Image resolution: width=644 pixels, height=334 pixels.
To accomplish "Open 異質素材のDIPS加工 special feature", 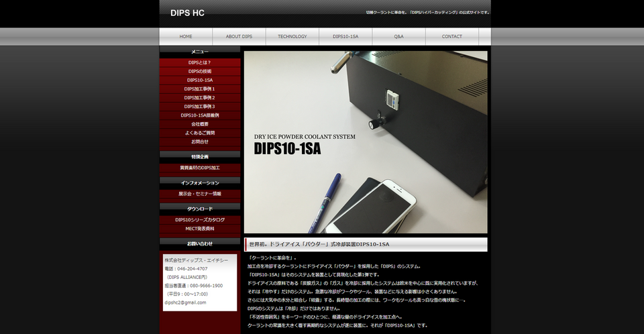I will (x=200, y=168).
